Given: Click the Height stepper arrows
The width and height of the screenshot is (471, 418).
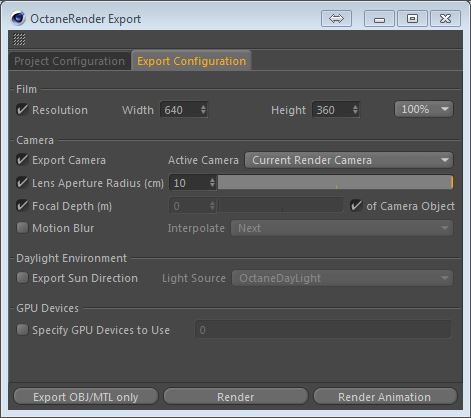Looking at the screenshot, I should 355,110.
